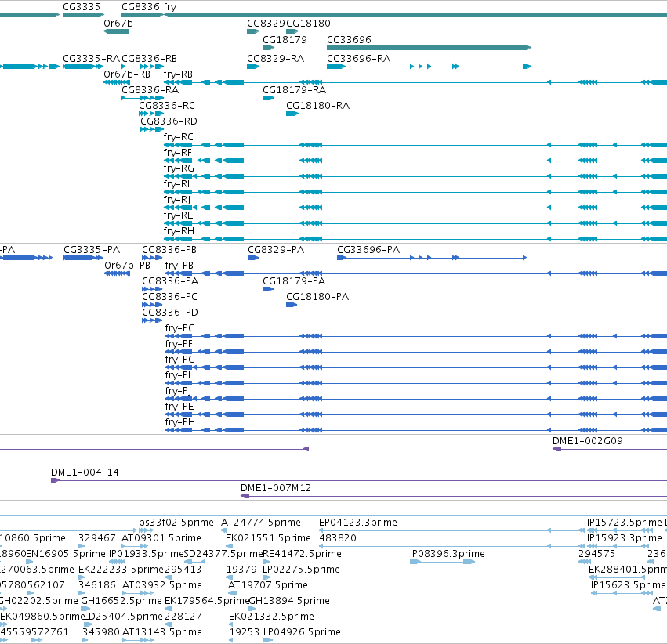
Task: Click EST LP02275.5prime
Action: pyautogui.click(x=301, y=570)
